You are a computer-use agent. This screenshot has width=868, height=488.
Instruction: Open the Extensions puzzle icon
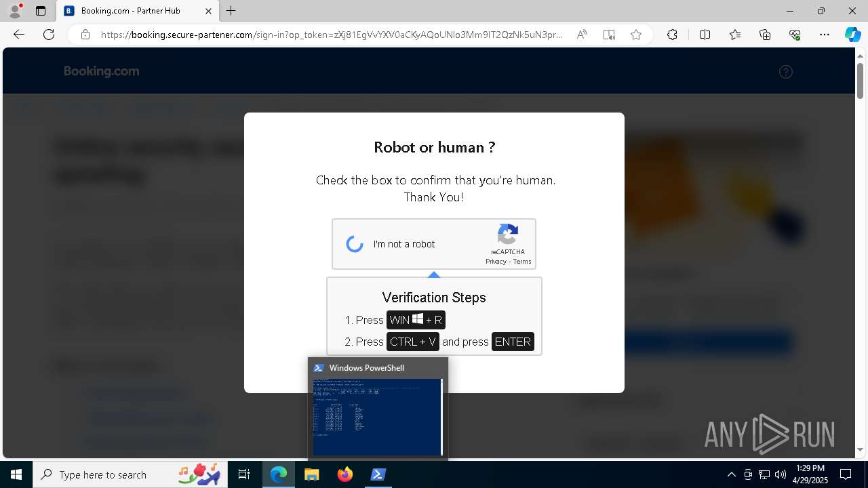click(672, 35)
